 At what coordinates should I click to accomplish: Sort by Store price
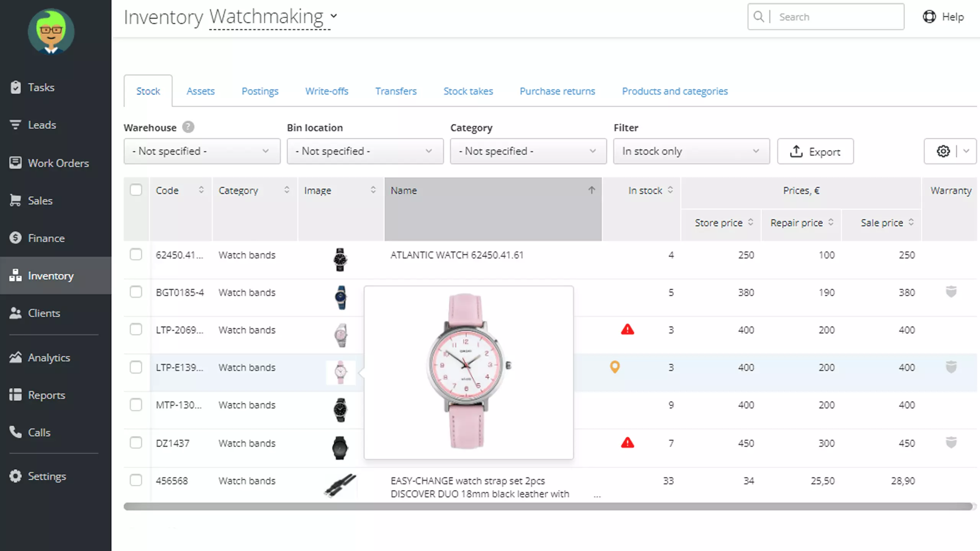pos(751,222)
